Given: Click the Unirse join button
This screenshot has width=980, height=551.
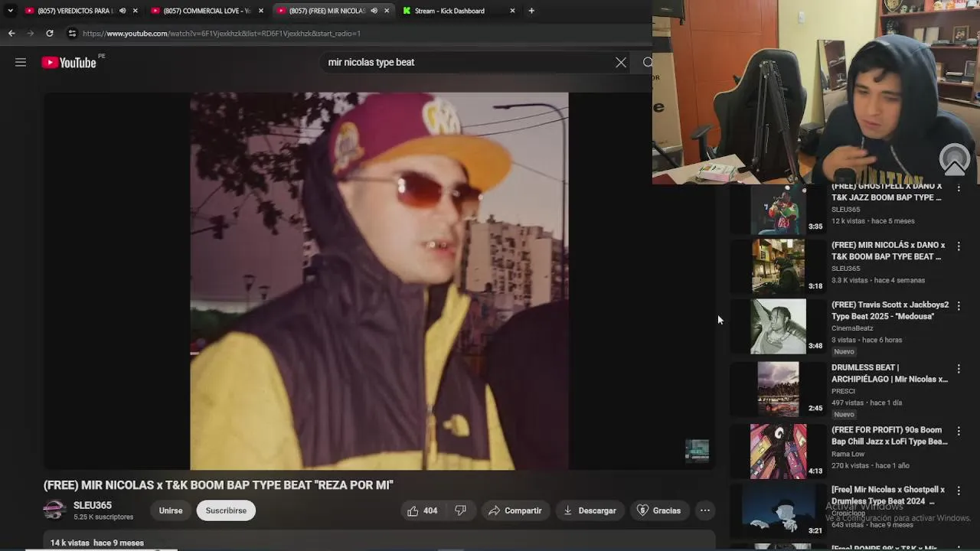Looking at the screenshot, I should (x=171, y=510).
